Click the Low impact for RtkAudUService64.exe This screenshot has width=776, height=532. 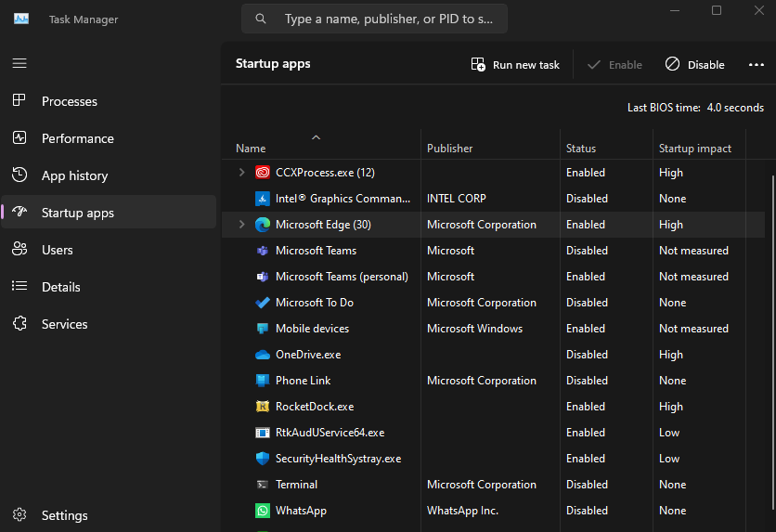[669, 433]
